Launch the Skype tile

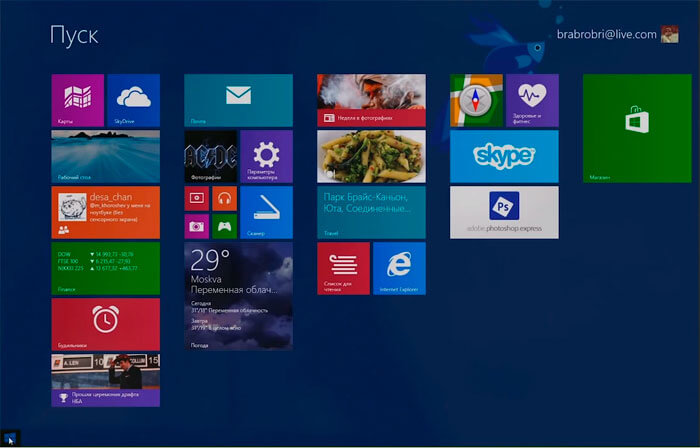point(504,157)
